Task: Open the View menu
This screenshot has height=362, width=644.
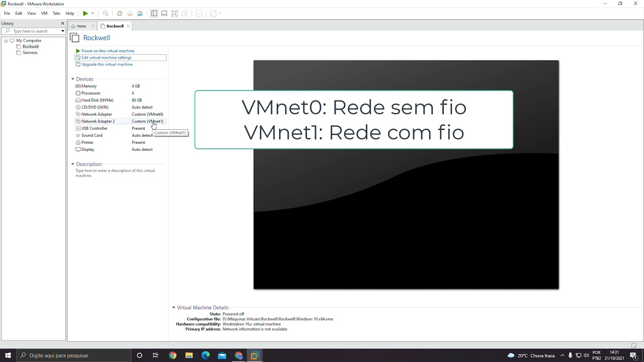Action: [x=32, y=14]
